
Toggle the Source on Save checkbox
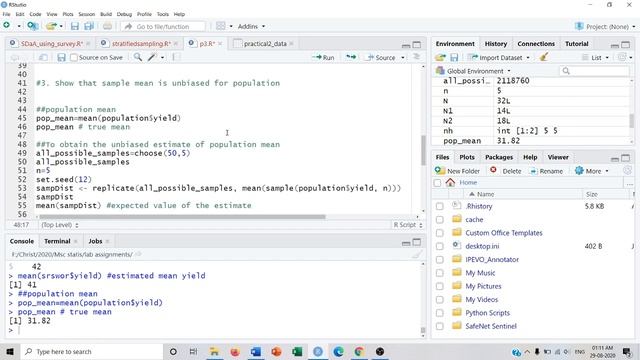[74, 58]
